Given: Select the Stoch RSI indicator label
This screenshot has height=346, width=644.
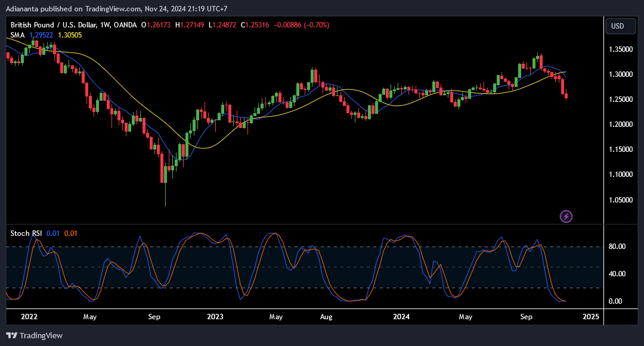Looking at the screenshot, I should pos(26,233).
